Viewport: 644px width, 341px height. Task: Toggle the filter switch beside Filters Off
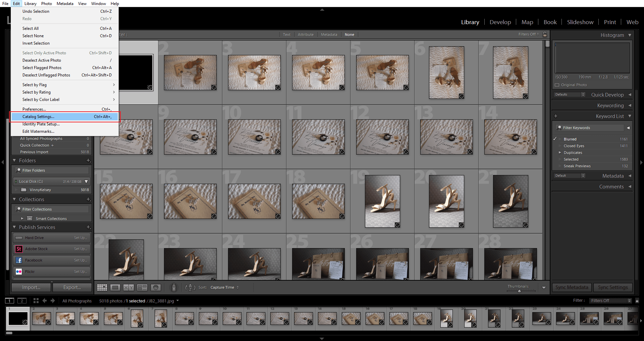pos(637,300)
